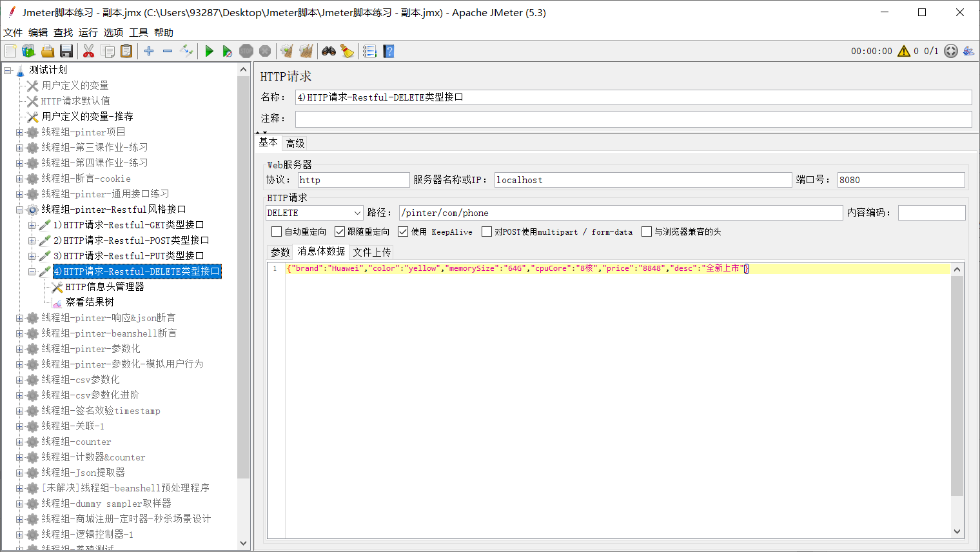Start the test with green play icon
The height and width of the screenshot is (552, 980).
pyautogui.click(x=209, y=51)
